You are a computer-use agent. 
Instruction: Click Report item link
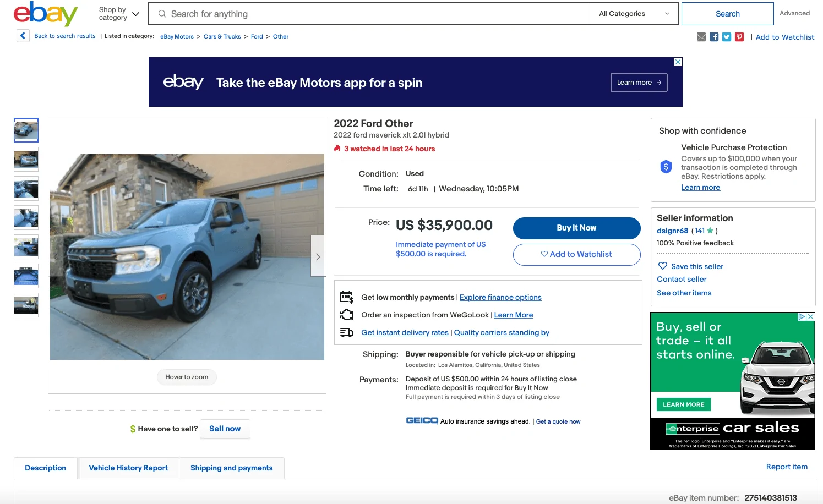[x=787, y=467]
